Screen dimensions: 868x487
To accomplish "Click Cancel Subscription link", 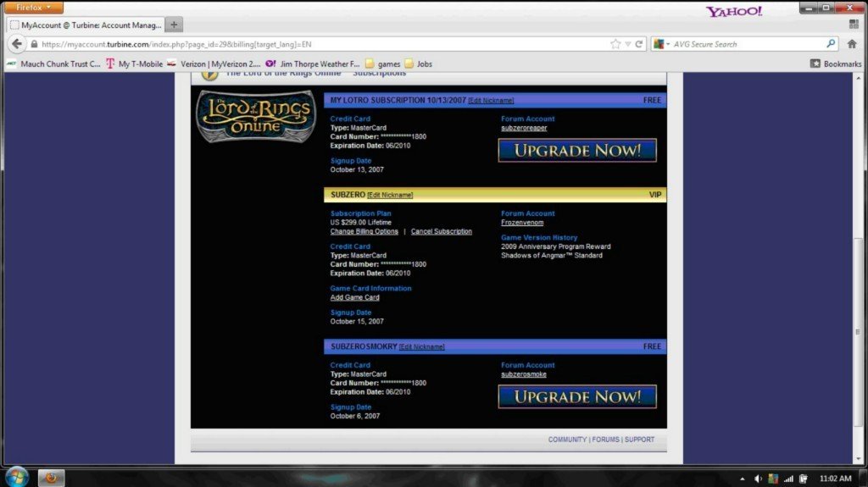I will click(x=441, y=231).
